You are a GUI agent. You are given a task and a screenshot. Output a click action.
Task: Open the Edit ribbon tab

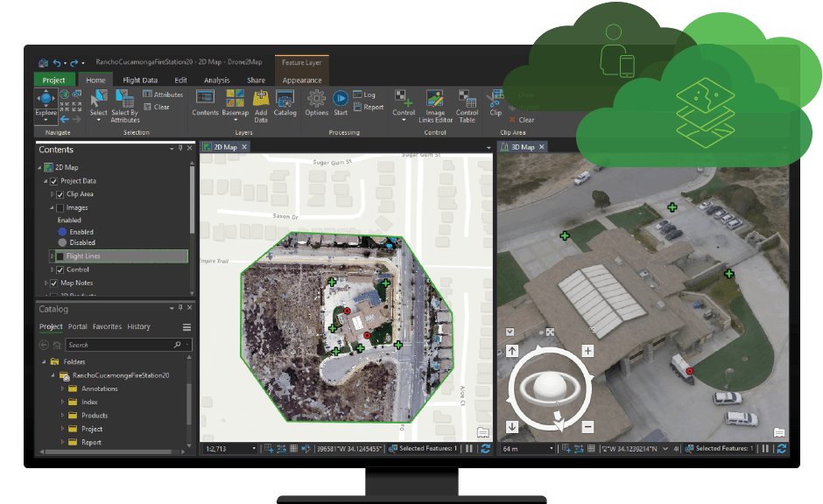click(180, 80)
